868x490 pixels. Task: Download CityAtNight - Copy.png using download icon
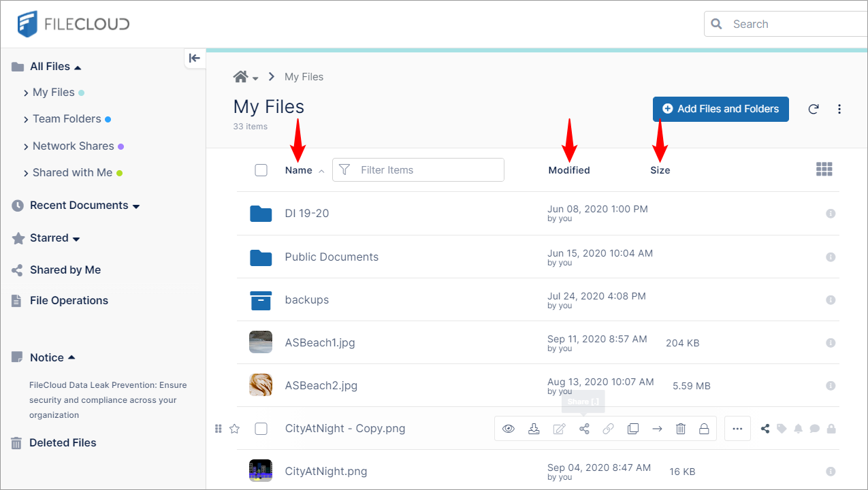click(x=534, y=429)
